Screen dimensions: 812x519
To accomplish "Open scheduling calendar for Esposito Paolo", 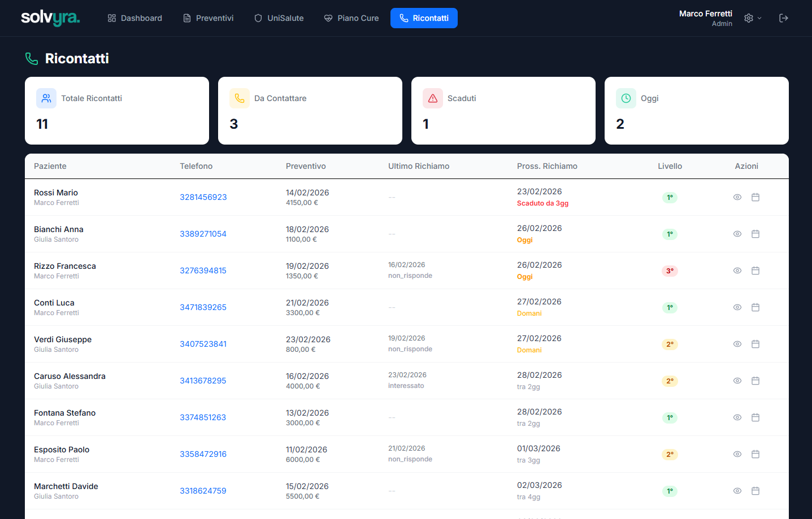I will pyautogui.click(x=755, y=454).
